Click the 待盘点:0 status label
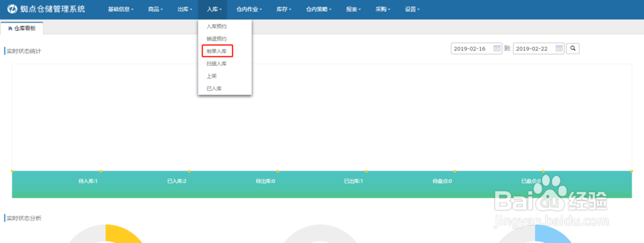This screenshot has width=644, height=243. click(x=442, y=181)
